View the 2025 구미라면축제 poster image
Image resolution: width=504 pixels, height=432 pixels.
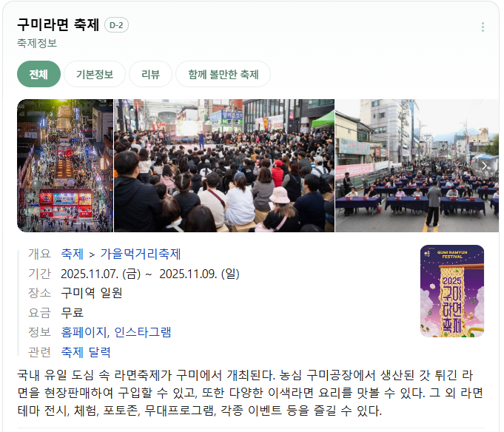[x=452, y=291]
